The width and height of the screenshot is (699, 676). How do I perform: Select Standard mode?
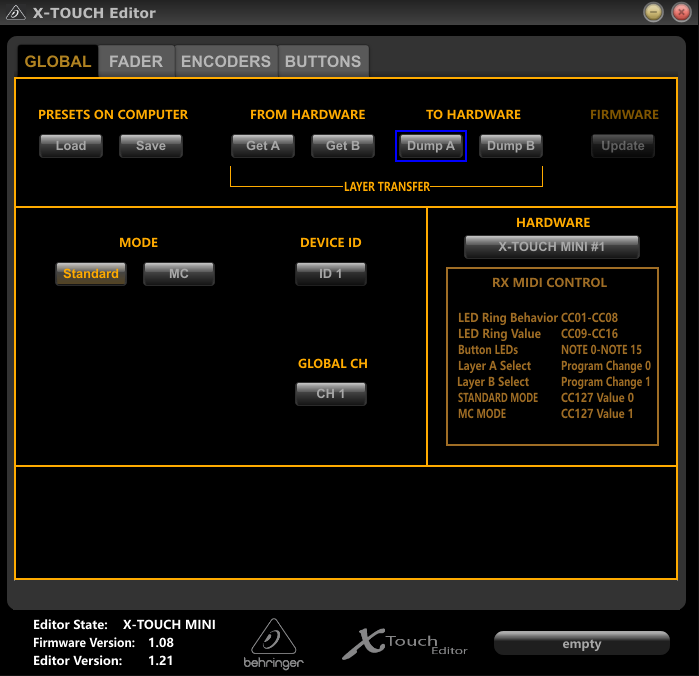(91, 273)
